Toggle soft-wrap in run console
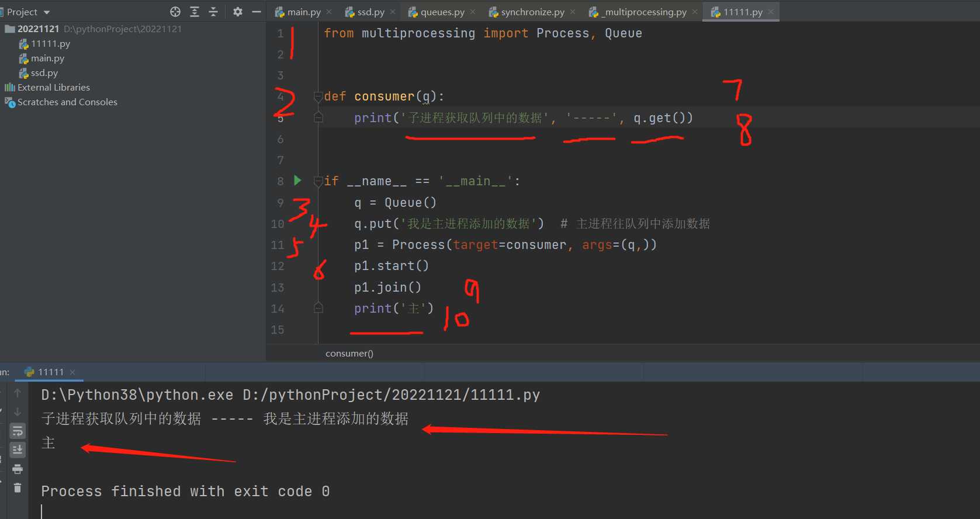 18,431
